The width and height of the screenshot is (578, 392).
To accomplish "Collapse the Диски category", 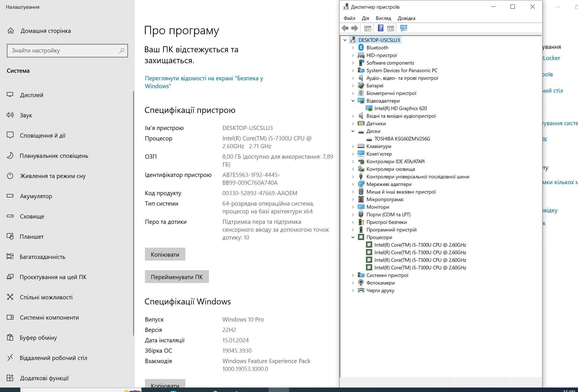I will (353, 131).
